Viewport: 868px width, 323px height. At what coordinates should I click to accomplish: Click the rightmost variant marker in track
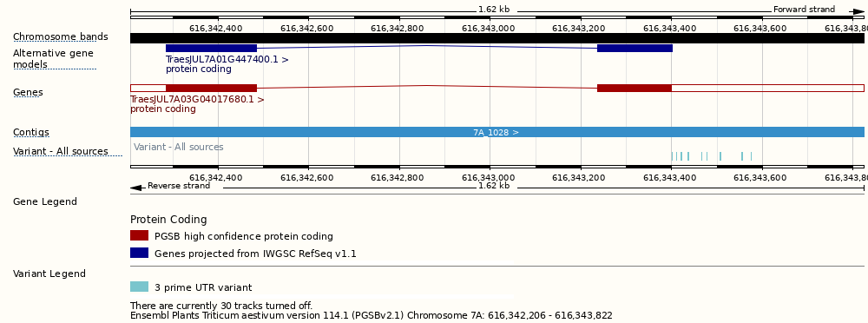[751, 156]
